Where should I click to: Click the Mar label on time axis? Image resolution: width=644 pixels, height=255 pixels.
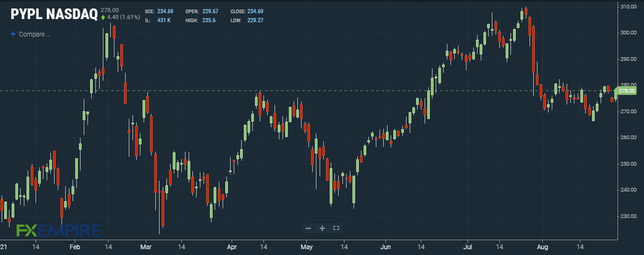pos(146,247)
